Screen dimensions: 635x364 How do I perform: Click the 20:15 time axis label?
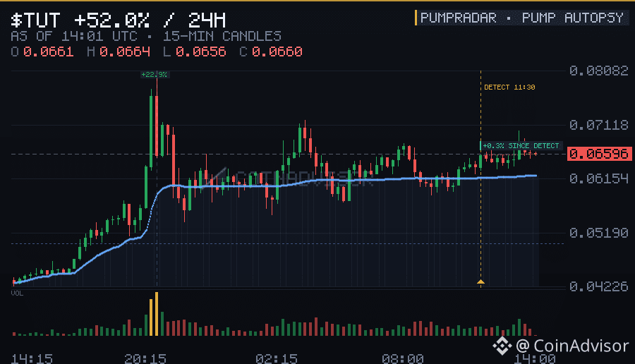pos(145,359)
